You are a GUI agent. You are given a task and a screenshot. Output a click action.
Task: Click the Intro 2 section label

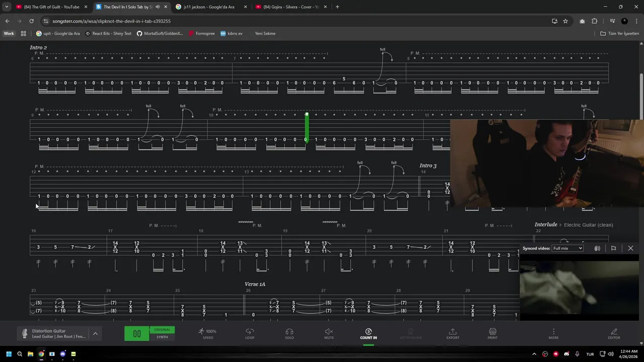point(38,47)
